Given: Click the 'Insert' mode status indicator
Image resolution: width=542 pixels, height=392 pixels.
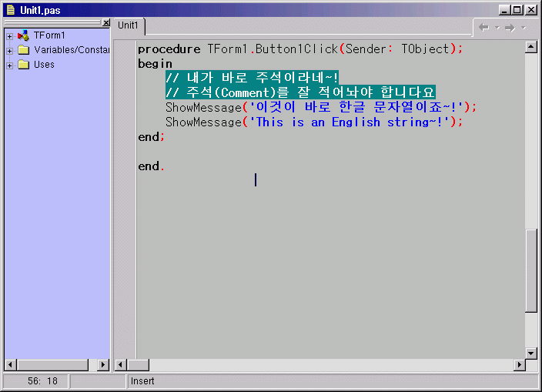Looking at the screenshot, I should pos(142,381).
